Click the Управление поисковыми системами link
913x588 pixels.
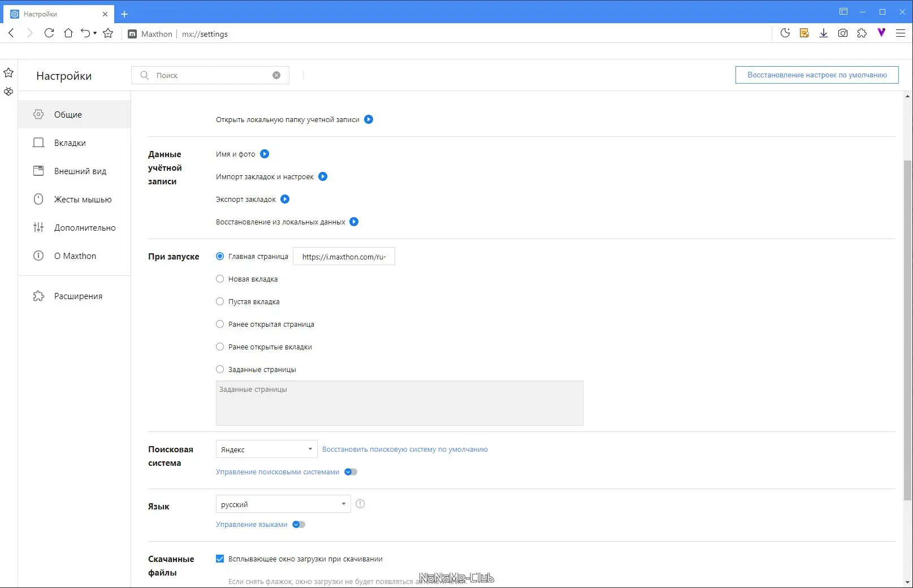[x=278, y=472]
